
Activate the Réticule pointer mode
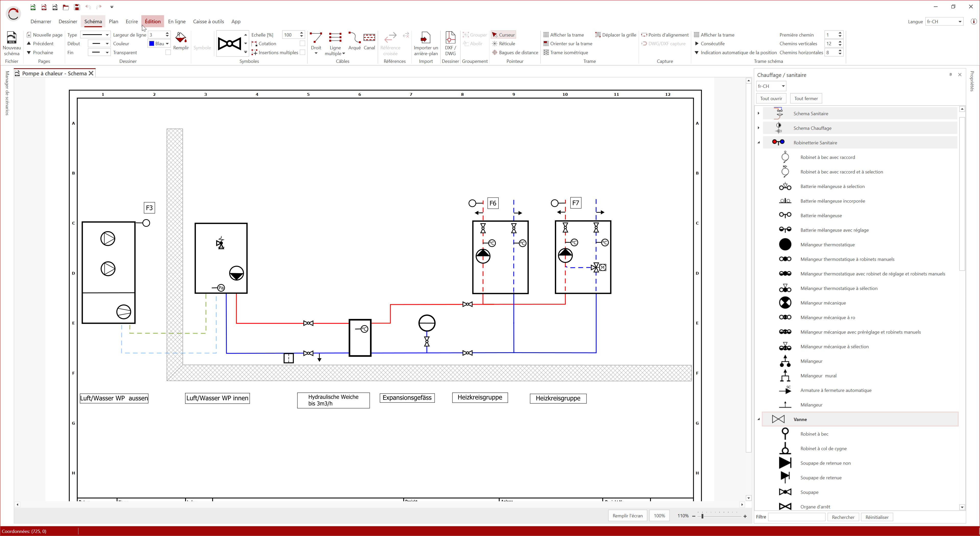point(504,44)
